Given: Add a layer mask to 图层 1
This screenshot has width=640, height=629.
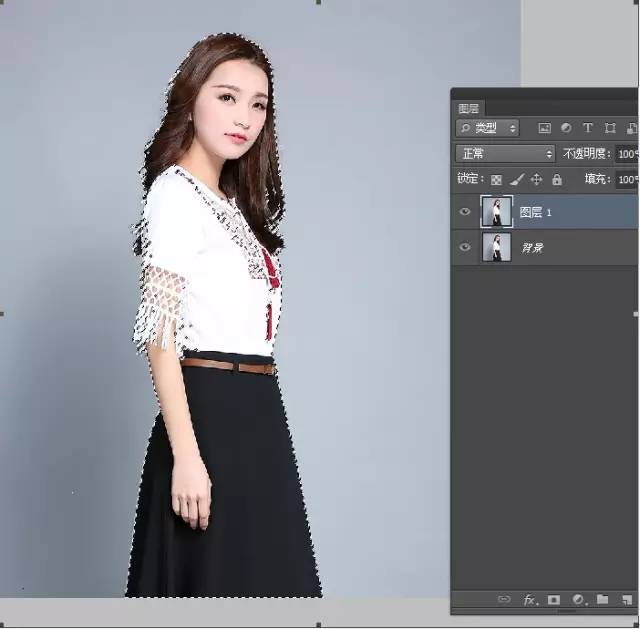Looking at the screenshot, I should point(554,600).
